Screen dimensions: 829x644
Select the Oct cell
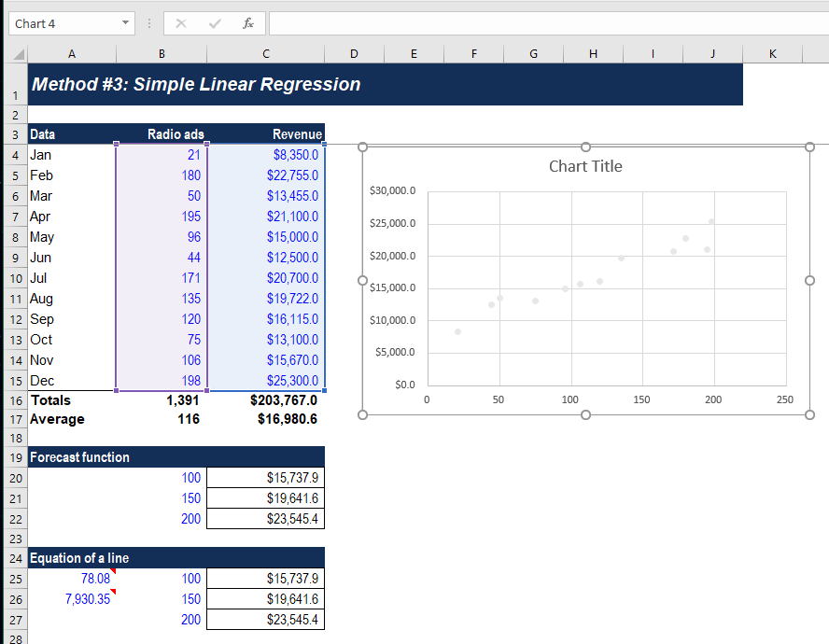(71, 340)
